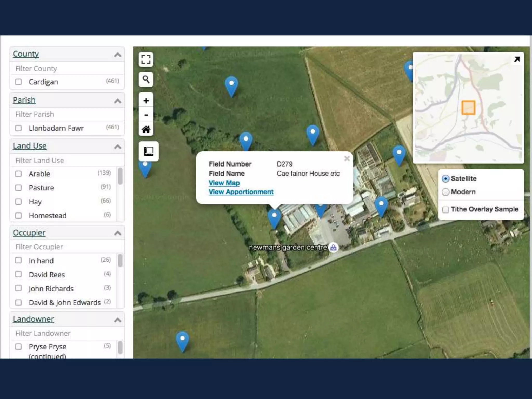This screenshot has width=532, height=399.
Task: Collapse overview minimap using arrow icon
Action: [x=517, y=59]
